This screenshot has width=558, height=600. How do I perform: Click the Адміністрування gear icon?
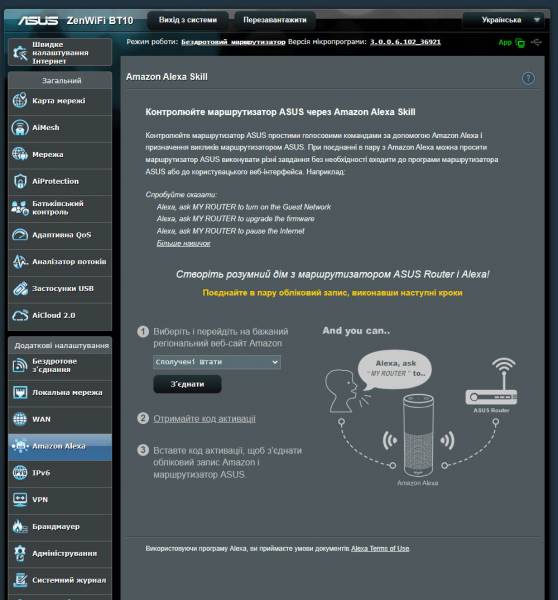[20, 553]
